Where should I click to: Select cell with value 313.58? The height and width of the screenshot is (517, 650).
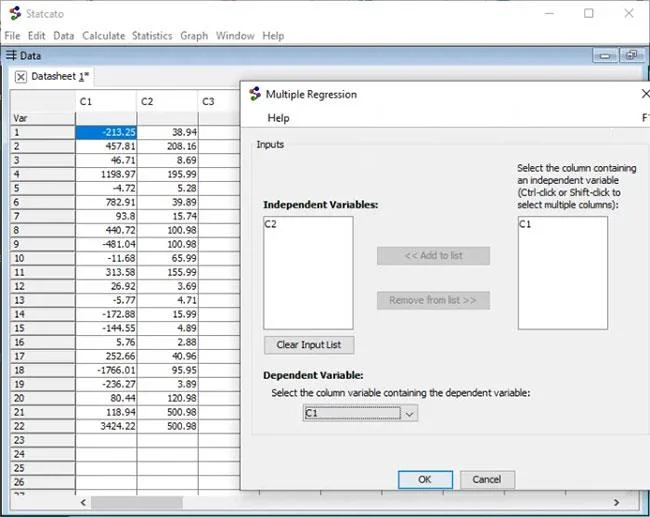(106, 272)
